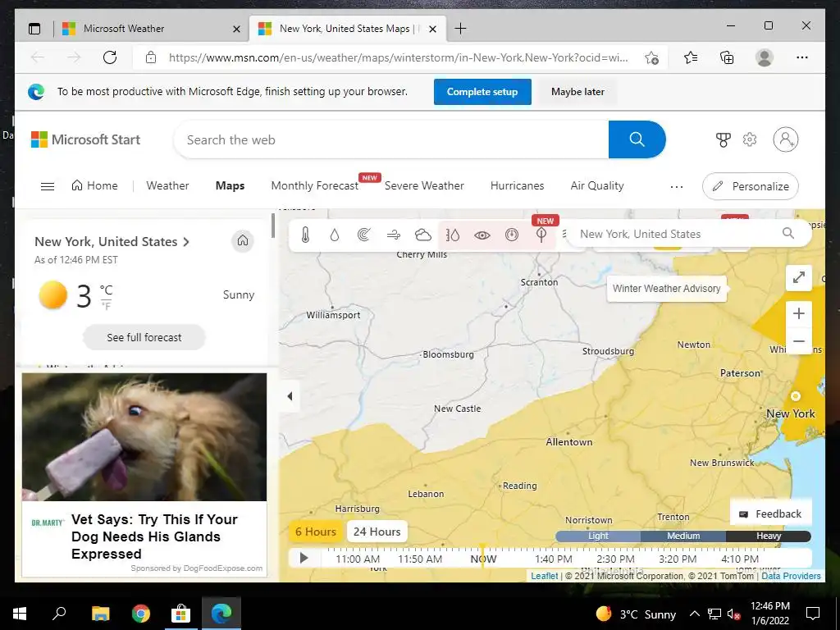This screenshot has height=630, width=840.
Task: Add this page to favorites
Action: pos(651,57)
